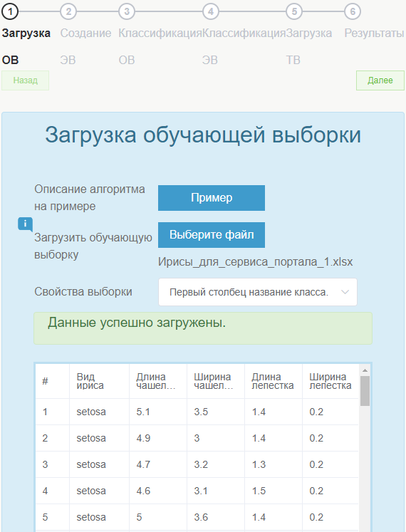
Task: Click cell 4.6 in row 4
Action: [158, 491]
